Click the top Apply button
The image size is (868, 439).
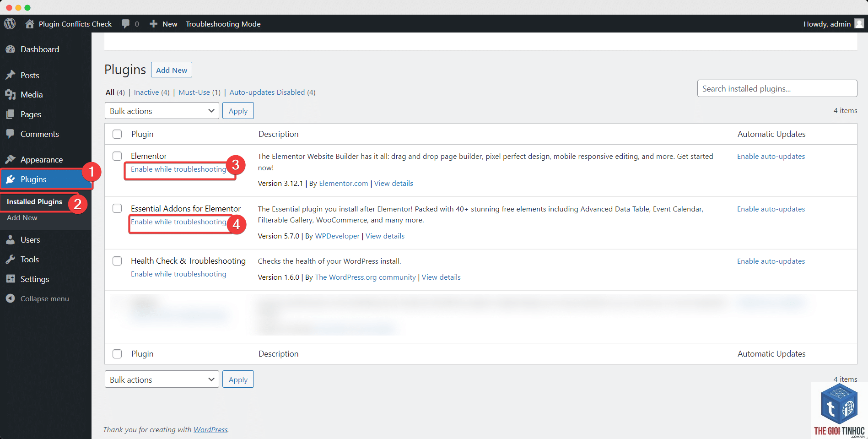[x=238, y=111]
